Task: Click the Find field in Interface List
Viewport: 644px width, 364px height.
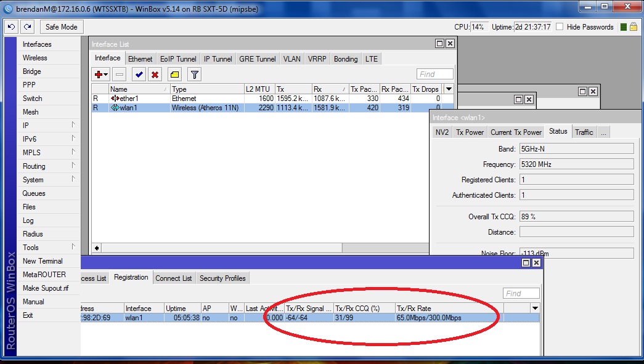Action: point(435,75)
